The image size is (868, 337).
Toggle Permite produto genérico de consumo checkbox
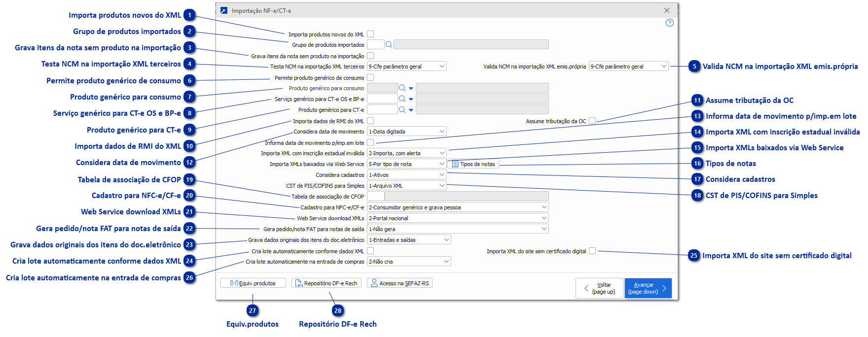(370, 77)
